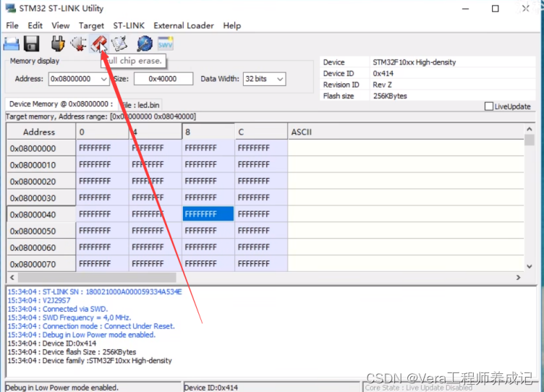Open file toolbar icon

pos(12,44)
